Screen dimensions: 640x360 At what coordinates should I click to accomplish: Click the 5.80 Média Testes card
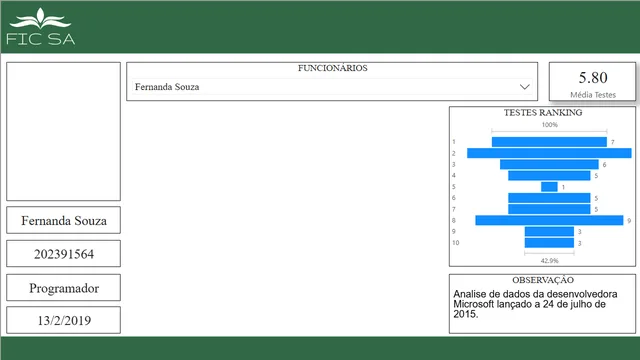592,81
